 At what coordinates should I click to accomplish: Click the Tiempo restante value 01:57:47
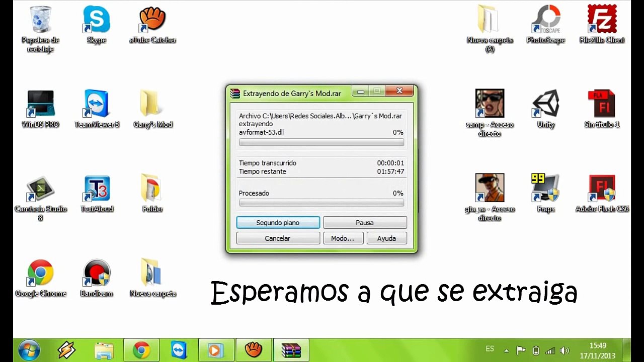[x=390, y=171]
